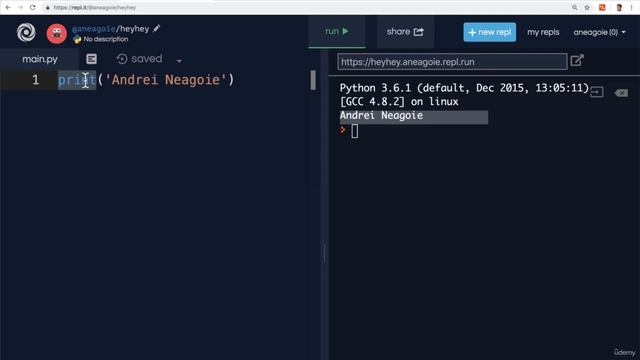Click the console input toggle icon
The width and height of the screenshot is (640, 360).
point(596,92)
